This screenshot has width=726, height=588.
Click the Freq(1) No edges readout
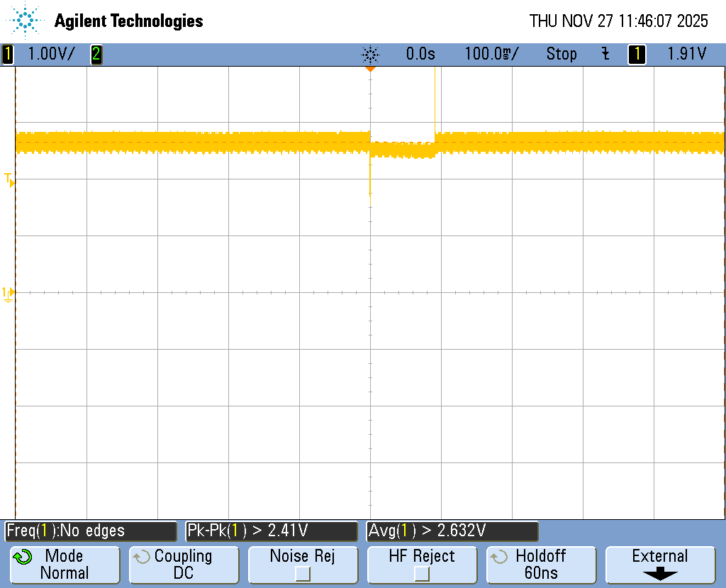[90, 531]
